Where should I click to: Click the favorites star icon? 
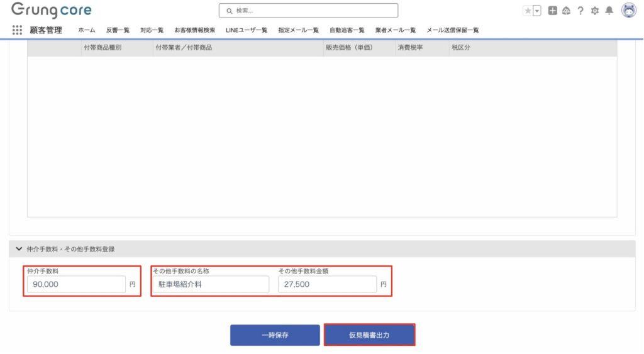pos(528,11)
